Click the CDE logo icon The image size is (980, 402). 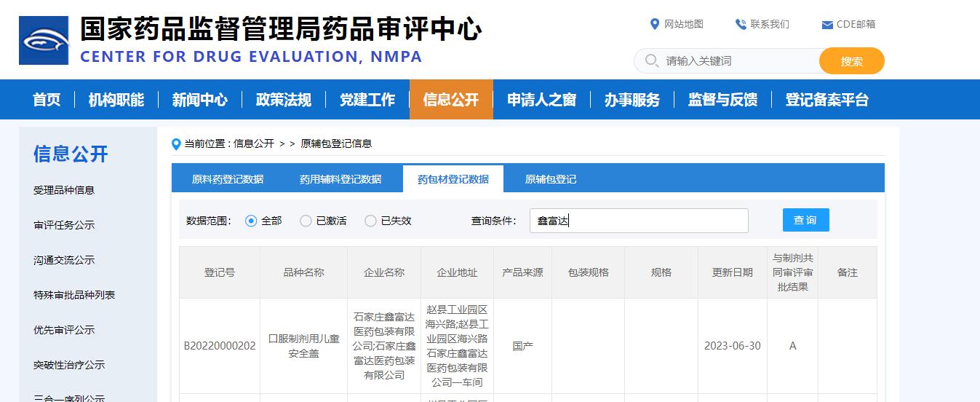click(44, 40)
